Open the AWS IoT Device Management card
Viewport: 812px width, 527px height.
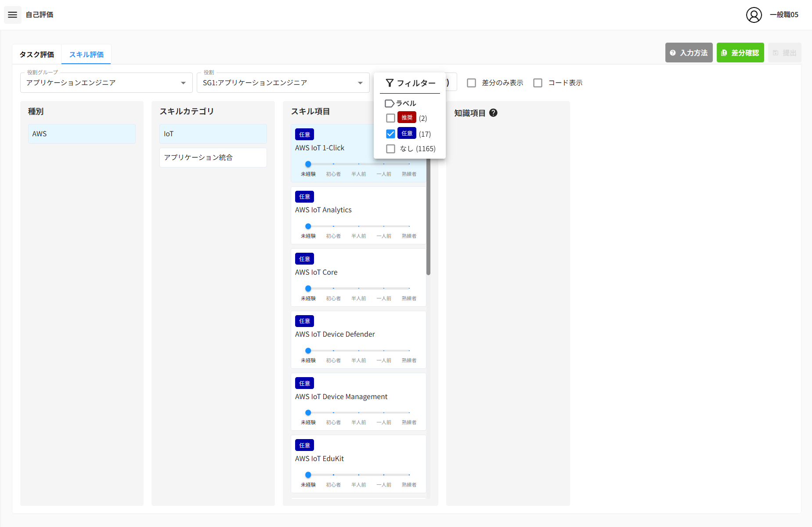pos(358,402)
